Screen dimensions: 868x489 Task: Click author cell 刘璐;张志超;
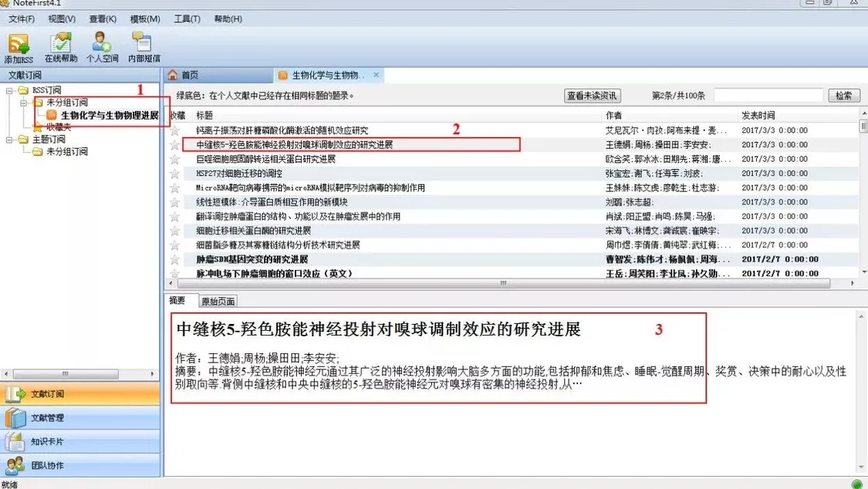pos(630,202)
